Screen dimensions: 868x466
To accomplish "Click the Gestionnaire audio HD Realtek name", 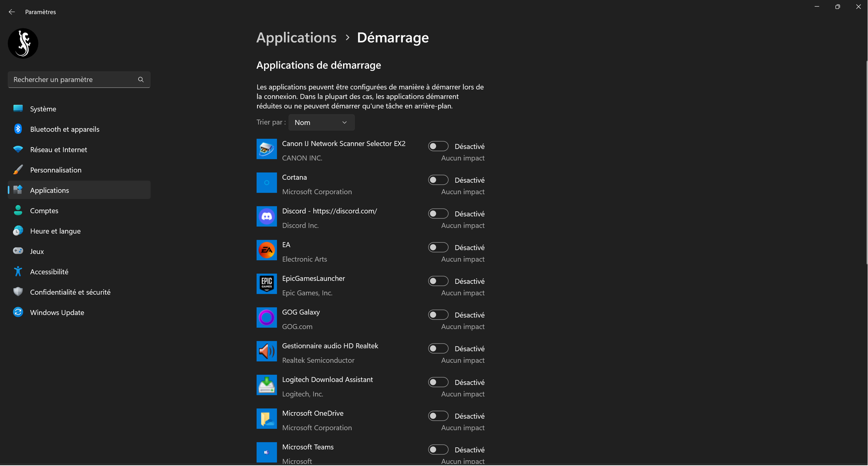I will 330,346.
